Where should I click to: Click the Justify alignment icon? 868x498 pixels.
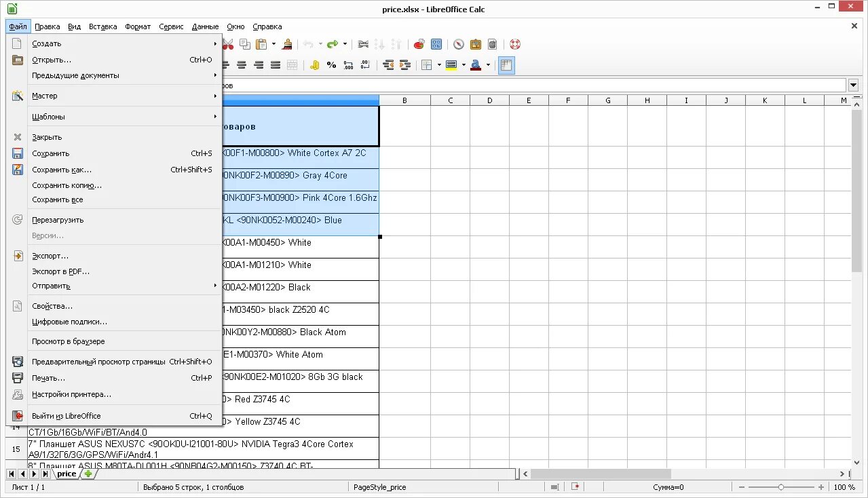[276, 65]
